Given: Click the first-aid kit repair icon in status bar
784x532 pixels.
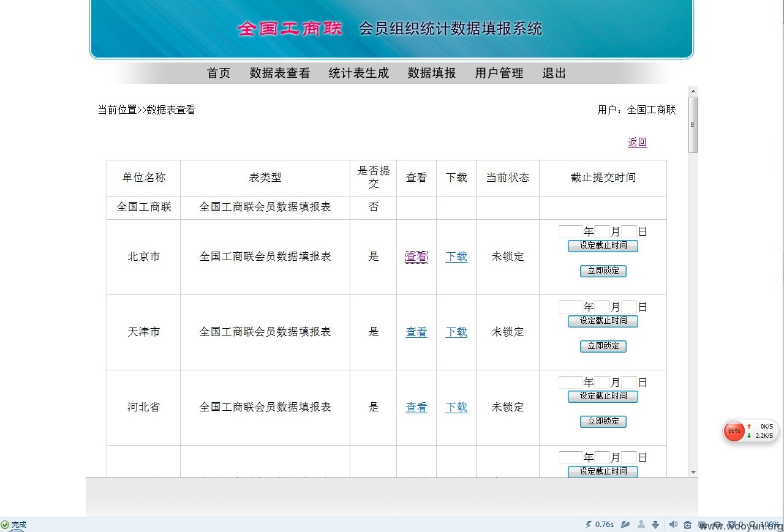Looking at the screenshot, I should (688, 525).
